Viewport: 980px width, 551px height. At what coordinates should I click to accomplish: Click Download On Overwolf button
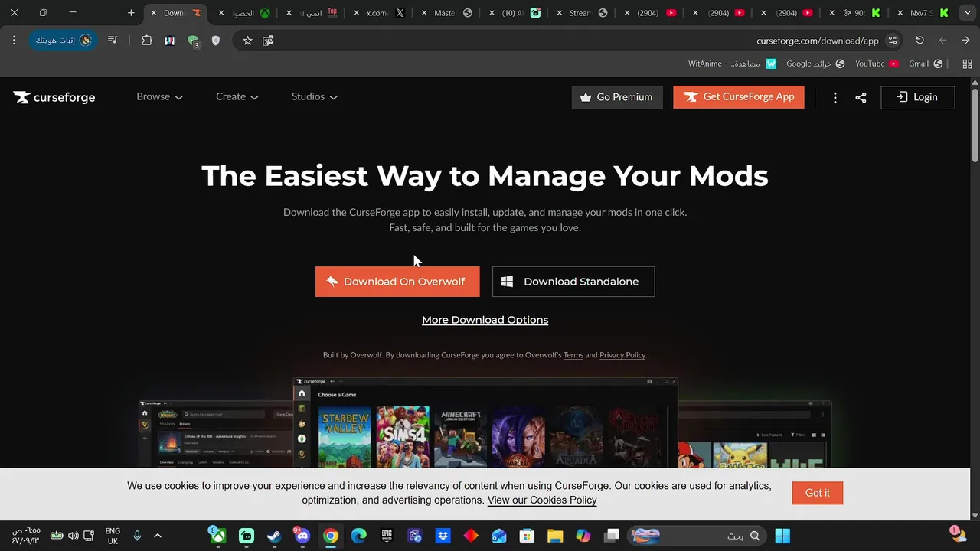coord(397,282)
